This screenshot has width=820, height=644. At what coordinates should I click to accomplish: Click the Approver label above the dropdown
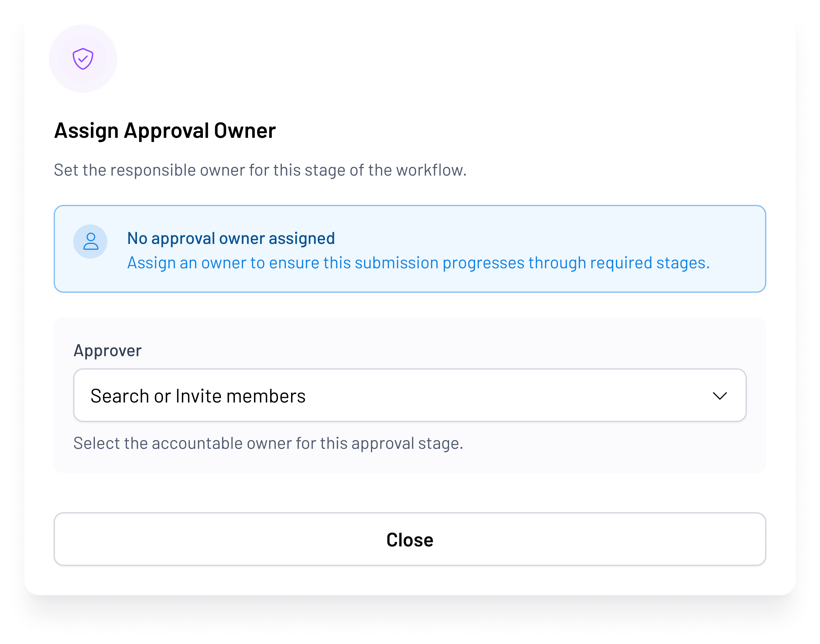tap(107, 350)
